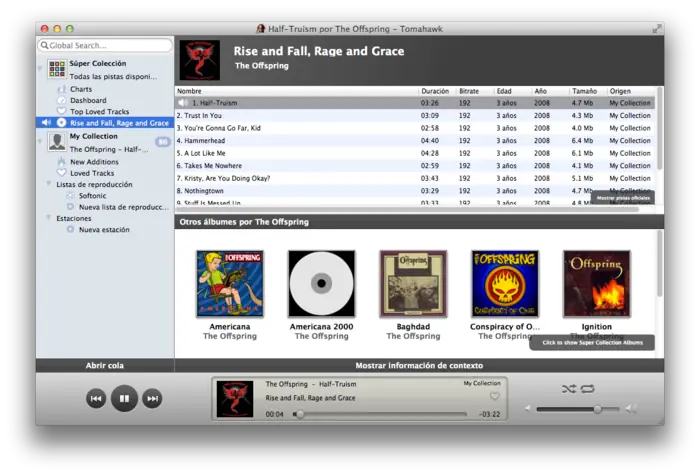Sort tracks by Bitrate column

[475, 91]
